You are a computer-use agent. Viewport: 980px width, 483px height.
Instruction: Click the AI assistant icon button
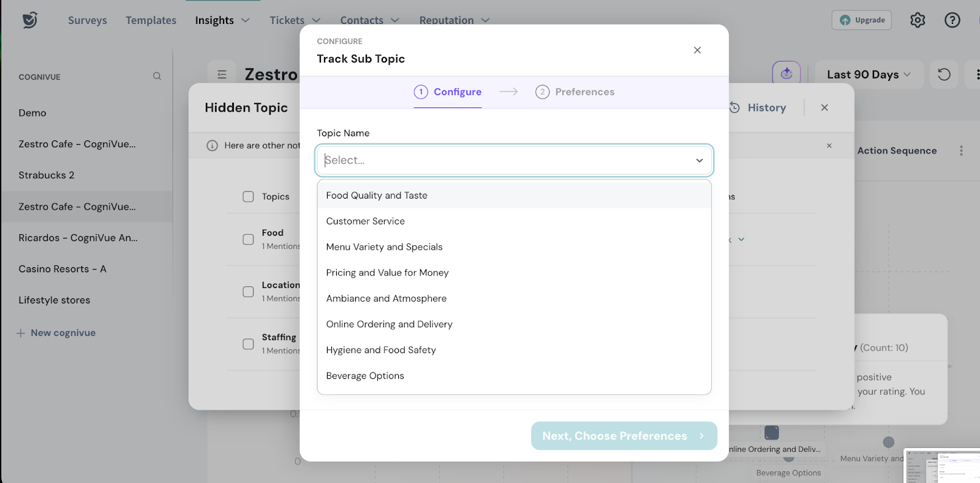pyautogui.click(x=786, y=74)
